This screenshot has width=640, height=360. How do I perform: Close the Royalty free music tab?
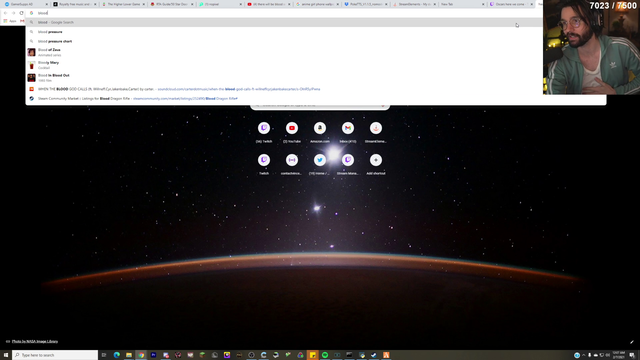point(95,4)
